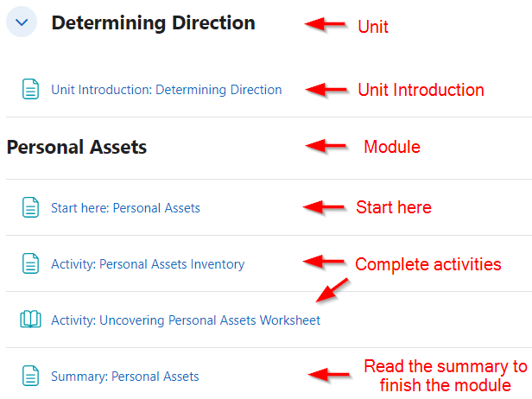Click the book icon for Worksheet activity

point(30,320)
